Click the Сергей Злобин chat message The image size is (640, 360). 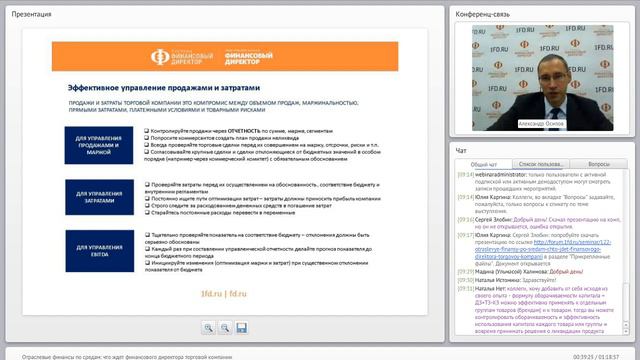click(539, 223)
